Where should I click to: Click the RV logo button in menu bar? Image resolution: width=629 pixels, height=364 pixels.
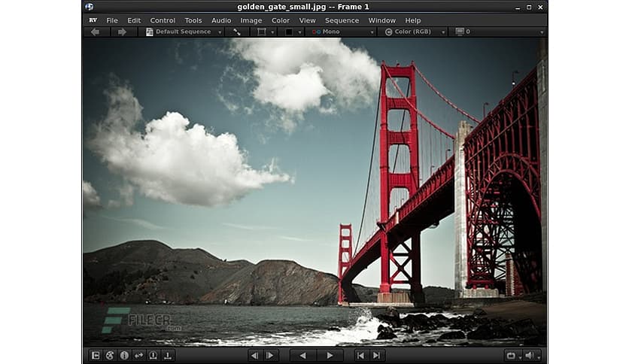93,20
